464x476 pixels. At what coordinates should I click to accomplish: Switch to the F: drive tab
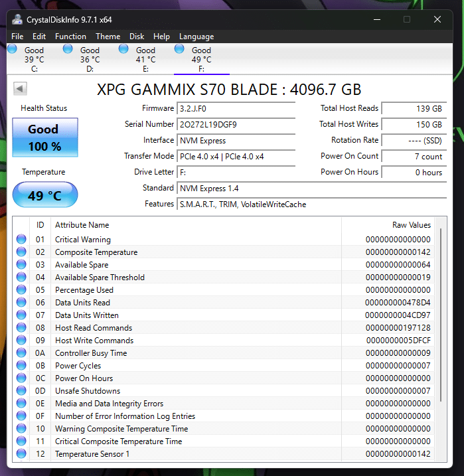tap(201, 60)
